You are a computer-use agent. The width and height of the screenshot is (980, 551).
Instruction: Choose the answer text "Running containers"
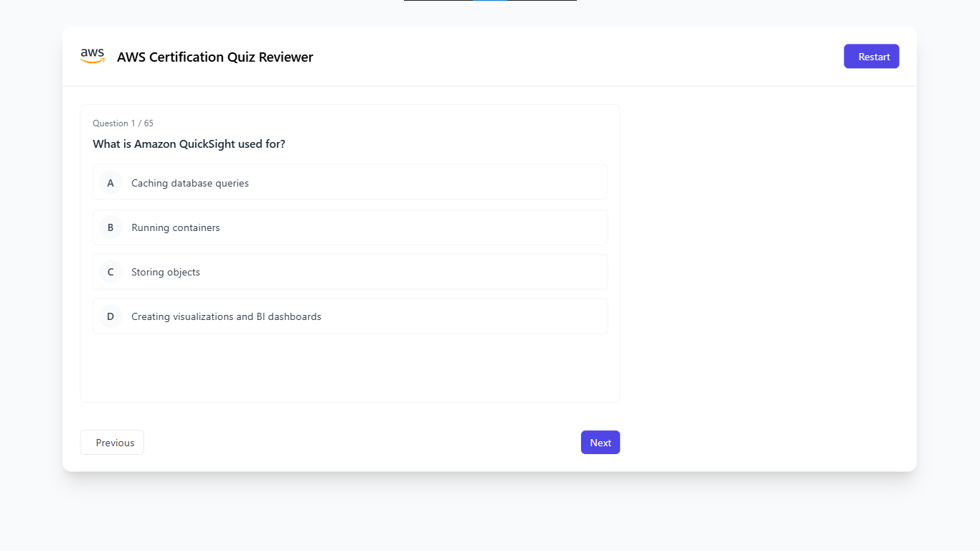[176, 227]
